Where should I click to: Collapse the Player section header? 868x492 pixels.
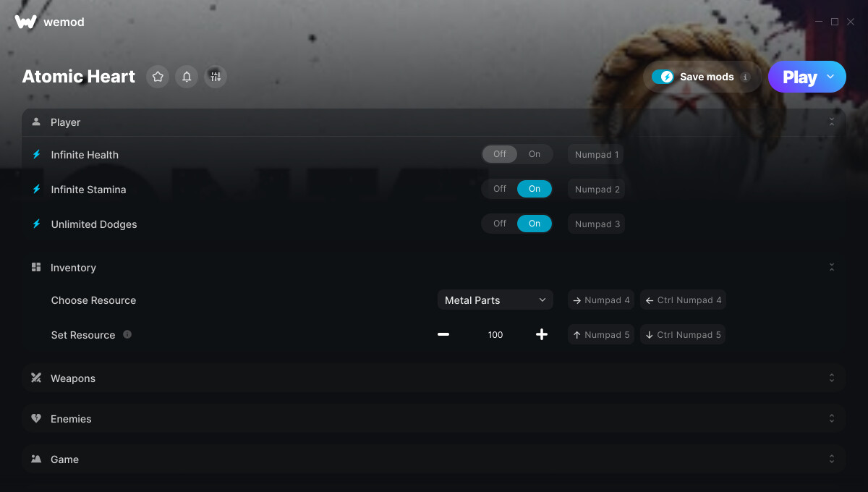click(x=434, y=122)
